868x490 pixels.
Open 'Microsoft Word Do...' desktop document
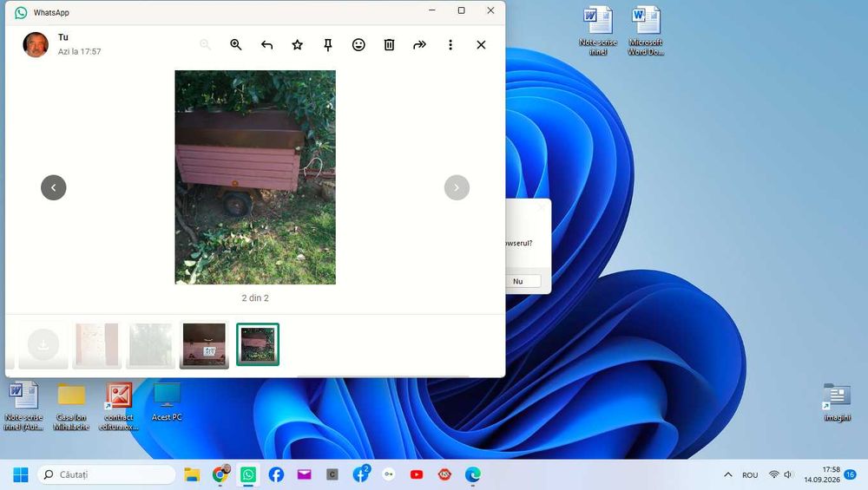[646, 31]
